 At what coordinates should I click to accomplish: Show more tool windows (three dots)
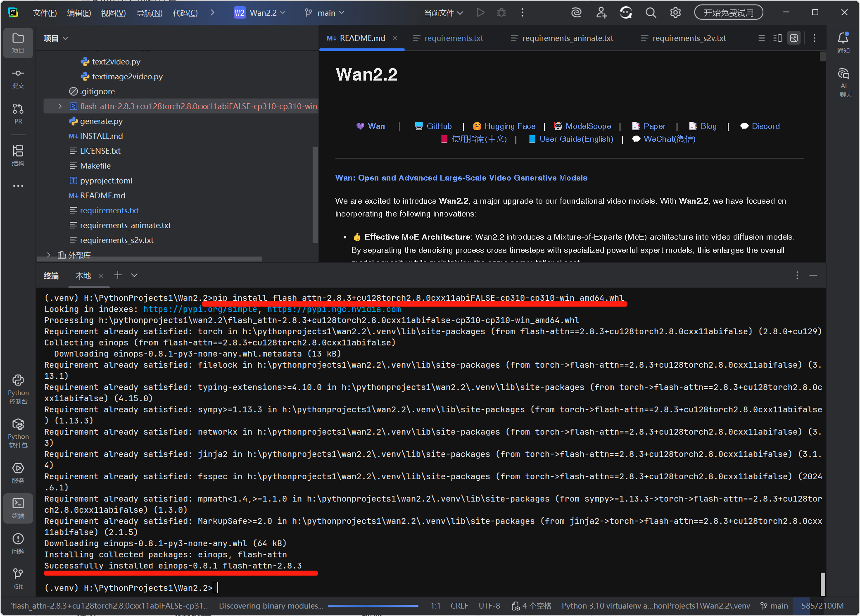pyautogui.click(x=18, y=186)
